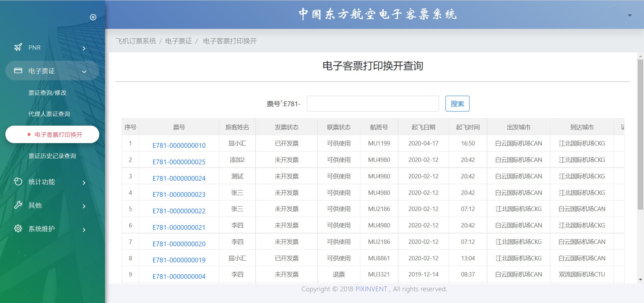This screenshot has height=303, width=644.
Task: Open ticket link E781-0000000021
Action: [x=179, y=227]
